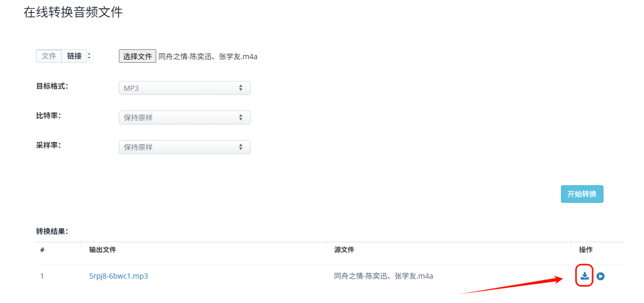Click the 转换结果 label

(52, 231)
